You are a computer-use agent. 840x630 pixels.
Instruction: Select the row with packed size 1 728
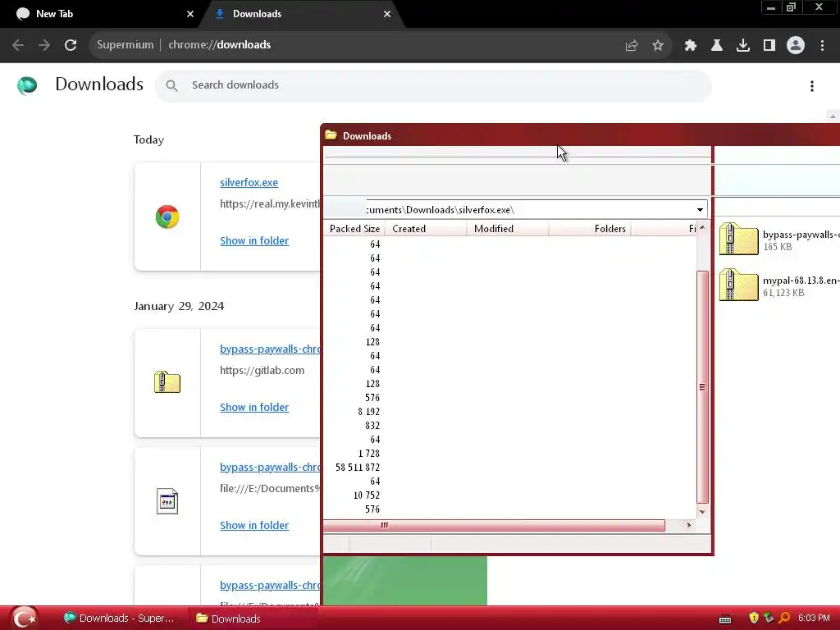[x=509, y=453]
